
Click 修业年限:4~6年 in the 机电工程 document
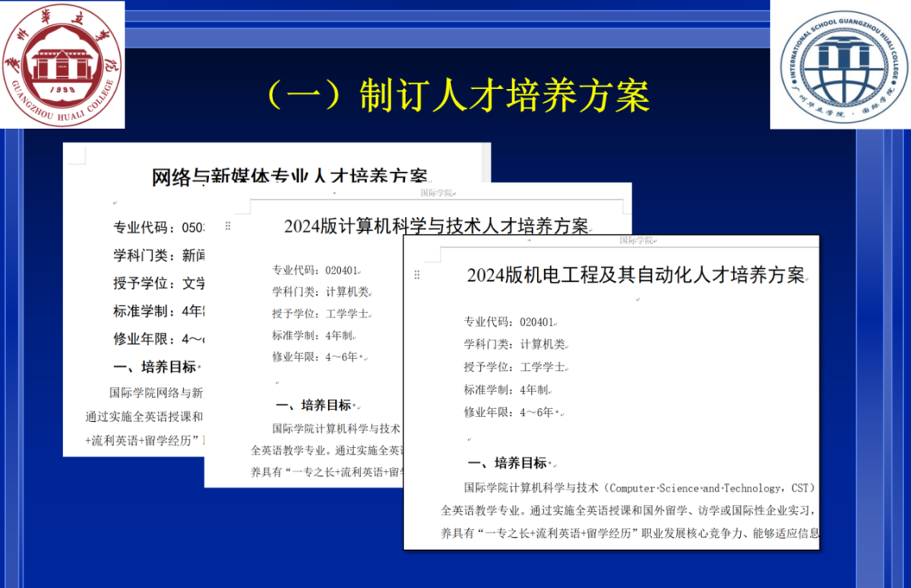[x=511, y=412]
